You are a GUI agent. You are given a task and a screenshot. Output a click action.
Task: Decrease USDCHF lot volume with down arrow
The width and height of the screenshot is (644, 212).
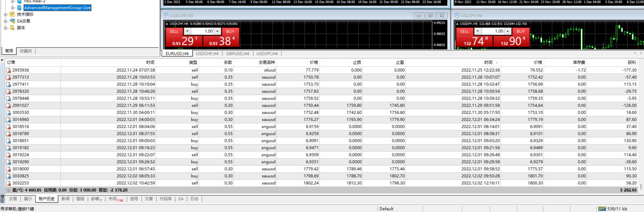pos(187,31)
